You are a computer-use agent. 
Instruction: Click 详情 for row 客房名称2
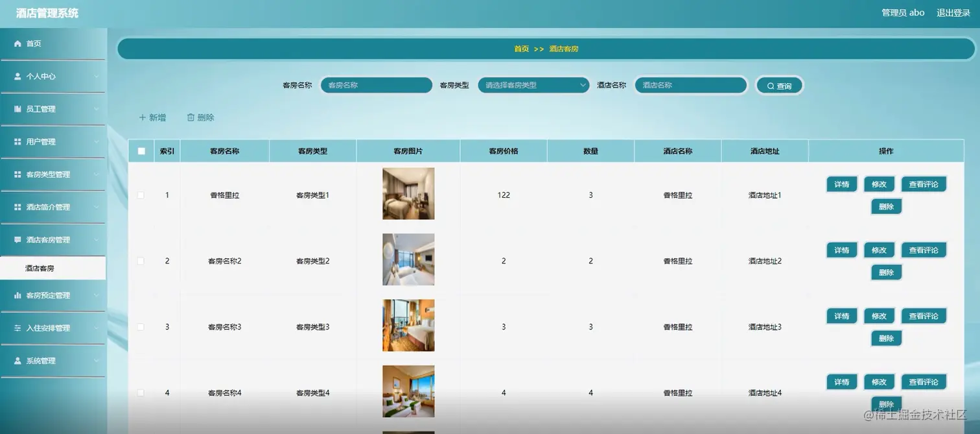coord(841,250)
